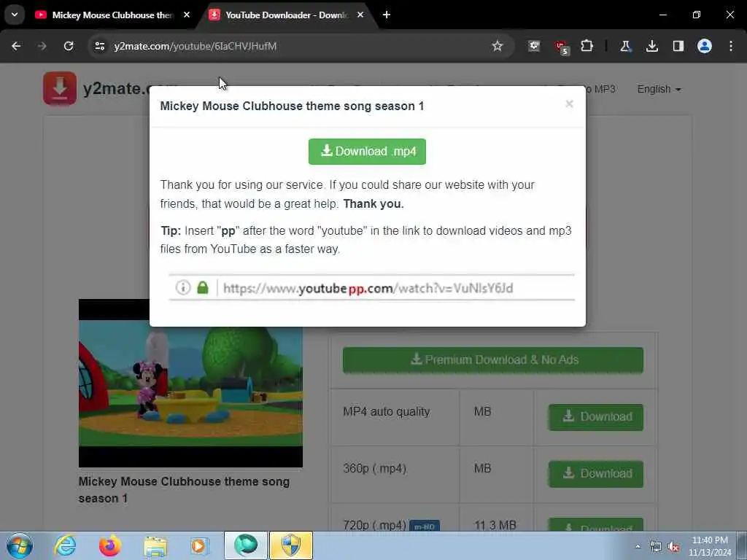The width and height of the screenshot is (747, 560).
Task: Open the Extensions puzzle icon
Action: 587,46
